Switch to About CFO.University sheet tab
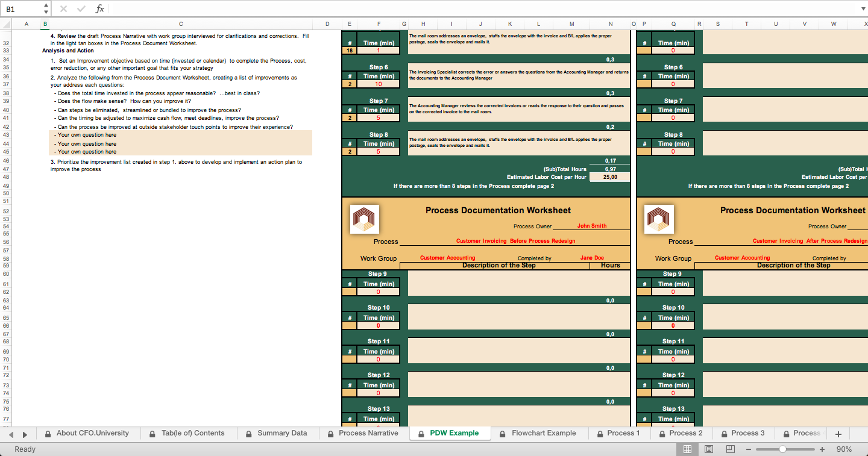 point(89,433)
